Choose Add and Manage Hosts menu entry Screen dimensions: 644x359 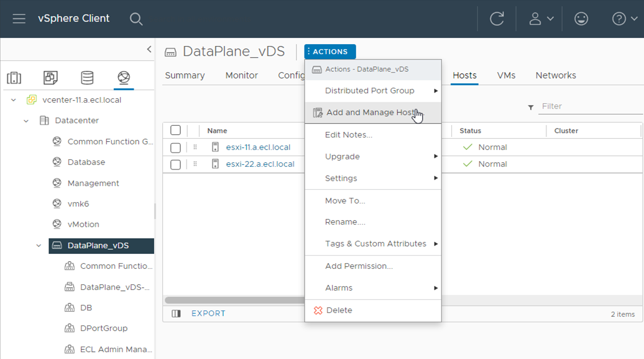[370, 113]
